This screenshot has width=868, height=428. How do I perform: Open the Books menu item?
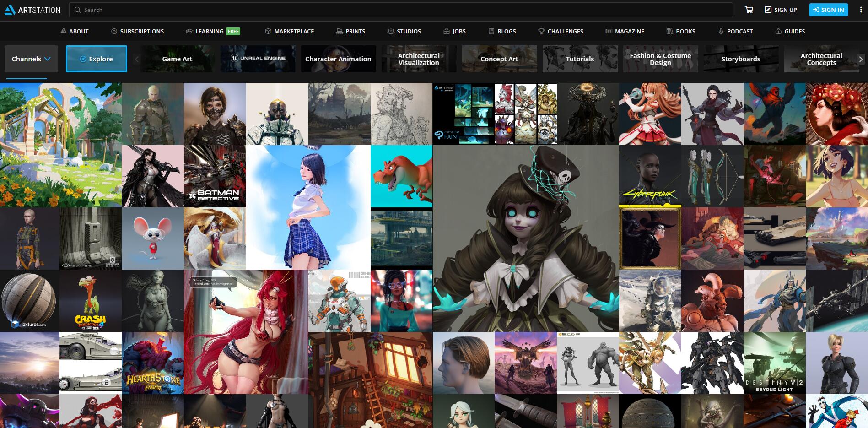click(681, 31)
